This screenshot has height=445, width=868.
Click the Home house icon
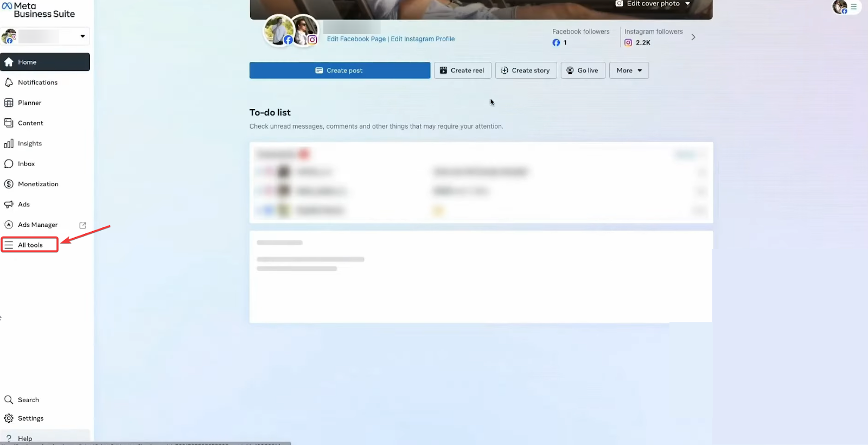point(9,62)
